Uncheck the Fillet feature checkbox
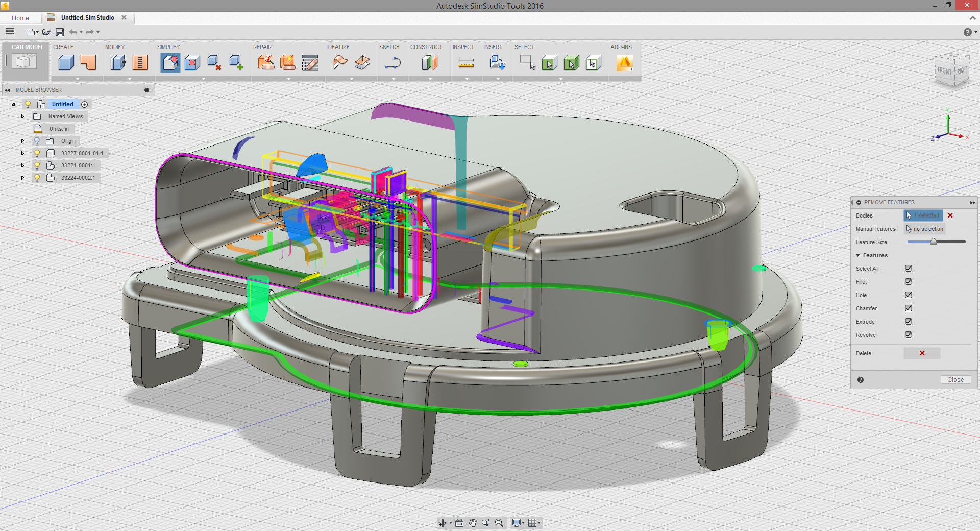The image size is (980, 531). (909, 281)
